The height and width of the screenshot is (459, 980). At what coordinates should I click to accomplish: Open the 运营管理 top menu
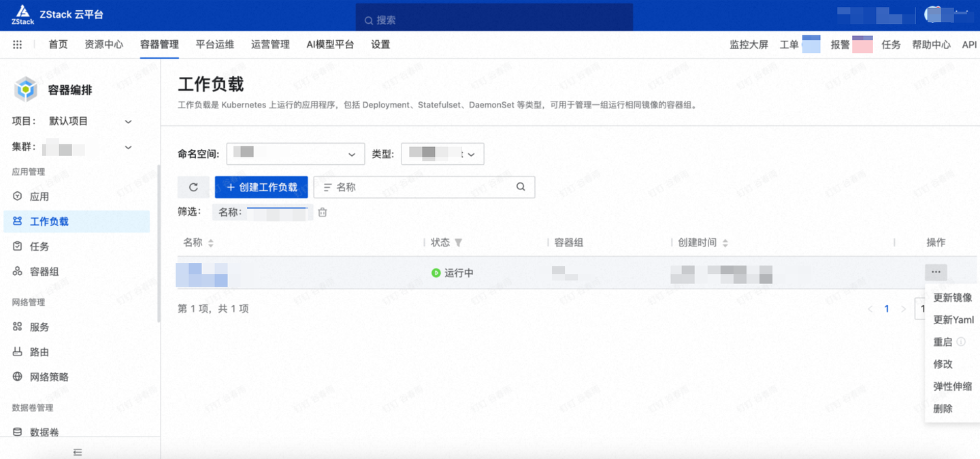[x=270, y=44]
